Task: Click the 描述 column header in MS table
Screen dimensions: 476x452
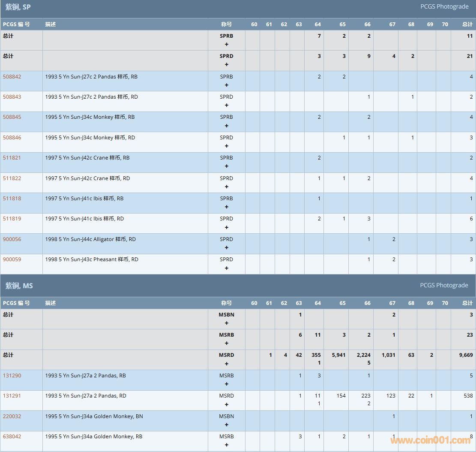Action: pos(51,303)
